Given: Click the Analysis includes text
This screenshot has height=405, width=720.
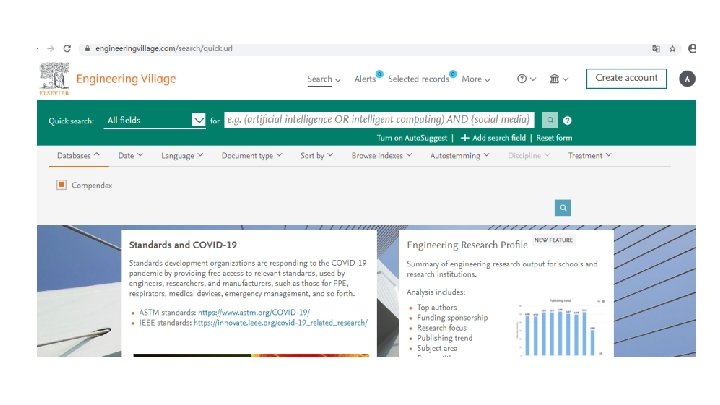Looking at the screenshot, I should [435, 292].
